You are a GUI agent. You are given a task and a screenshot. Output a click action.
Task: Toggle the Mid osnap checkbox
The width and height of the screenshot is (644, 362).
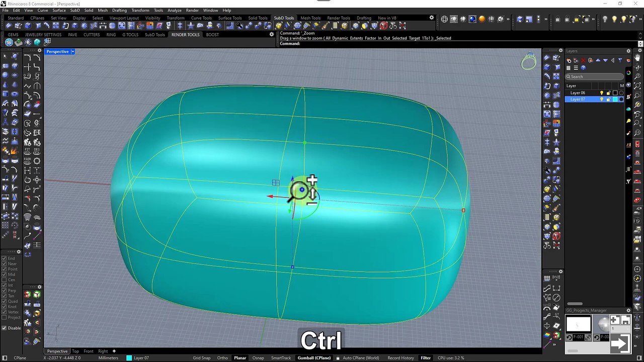4,275
